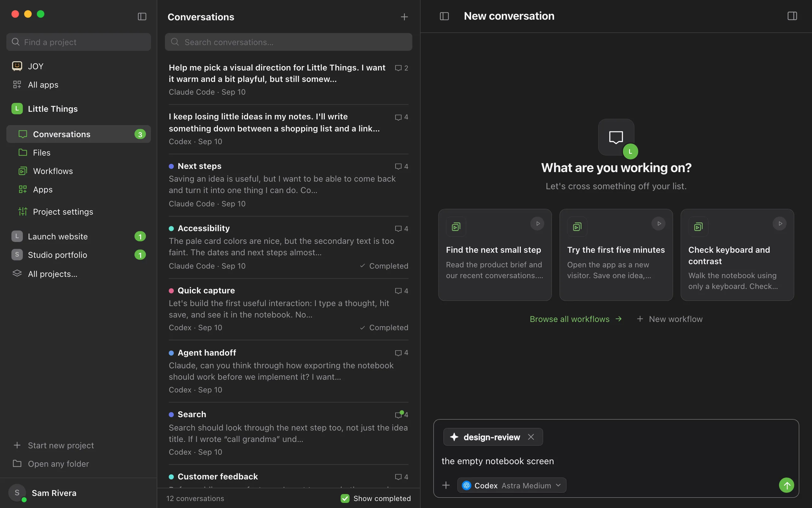Image resolution: width=812 pixels, height=508 pixels.
Task: Go to Workflows in the sidebar
Action: tap(79, 171)
